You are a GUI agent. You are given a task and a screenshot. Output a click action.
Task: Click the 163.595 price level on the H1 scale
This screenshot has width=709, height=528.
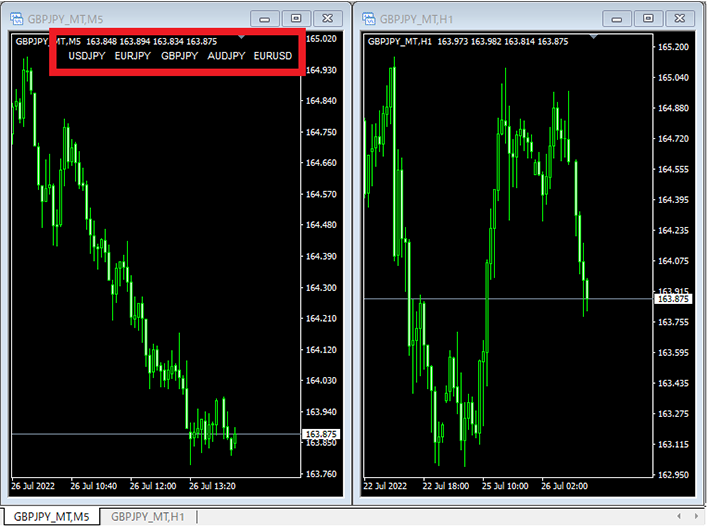673,353
